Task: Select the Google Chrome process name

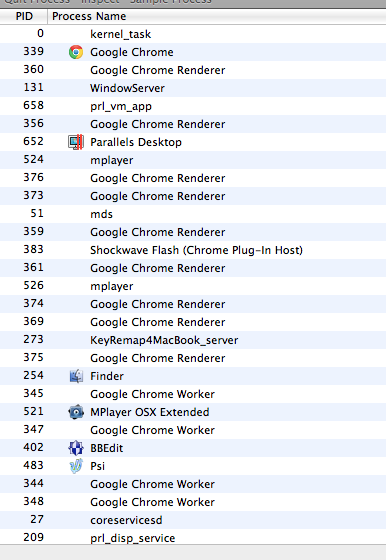Action: click(132, 52)
